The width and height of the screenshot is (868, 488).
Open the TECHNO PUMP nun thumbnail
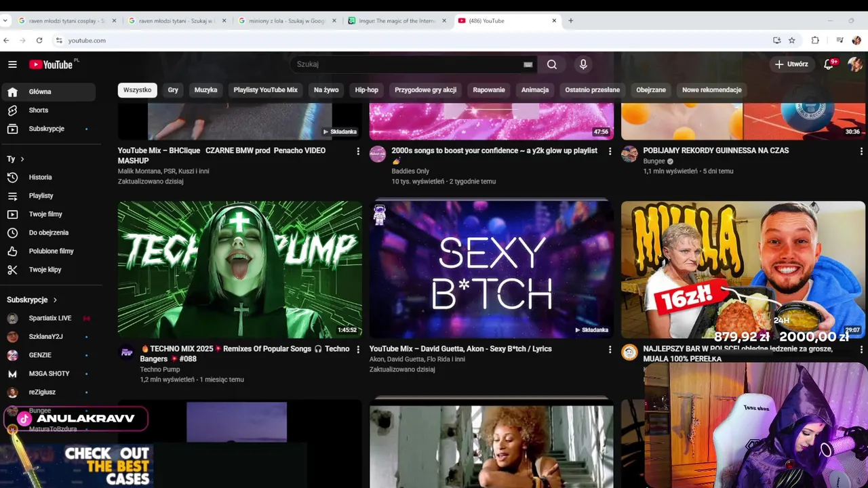[240, 270]
